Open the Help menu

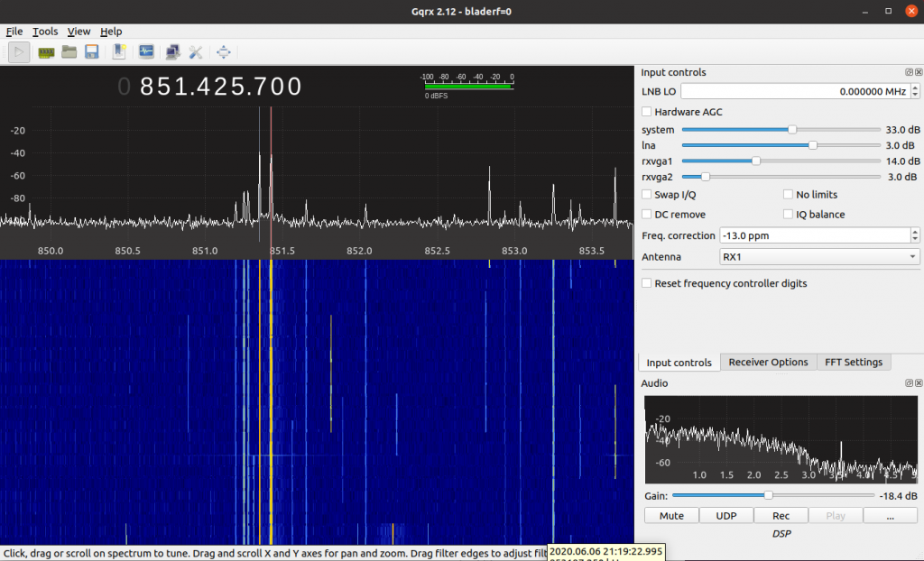coord(111,32)
